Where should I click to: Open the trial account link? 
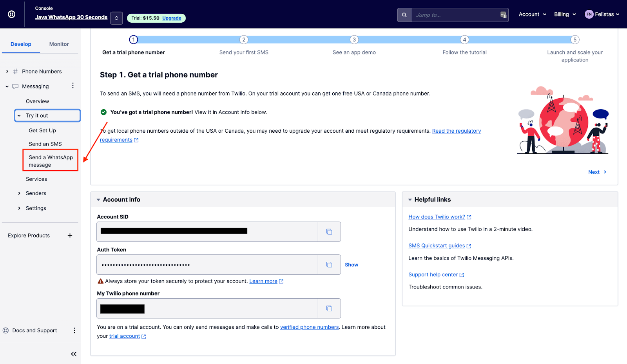tap(127, 336)
